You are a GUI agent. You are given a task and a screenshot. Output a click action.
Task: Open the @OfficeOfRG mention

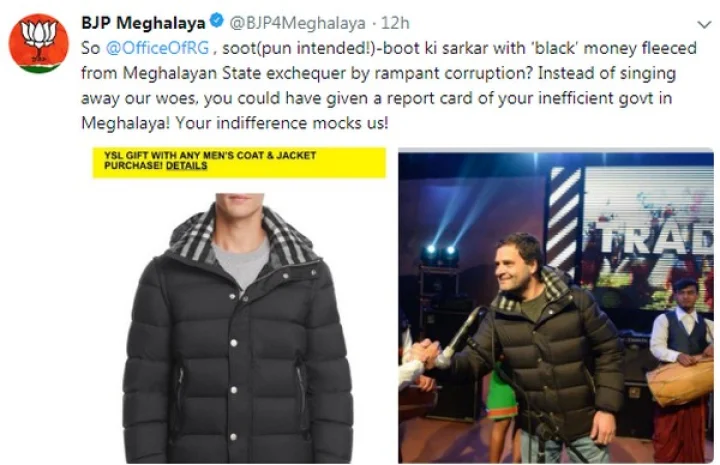pos(158,48)
